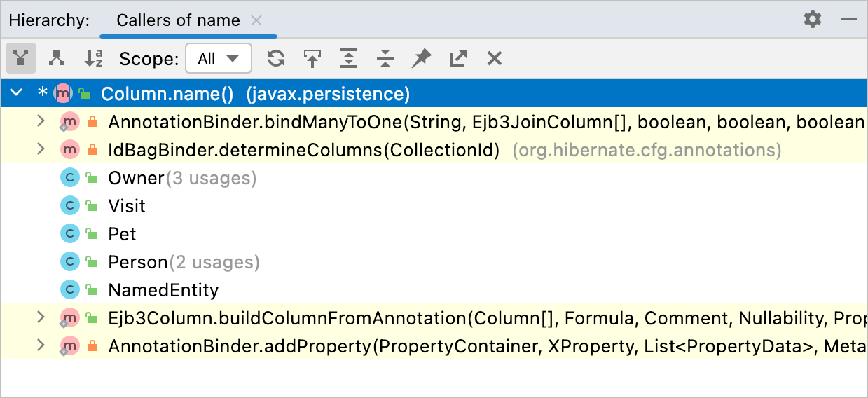Expand all hierarchy nodes
This screenshot has height=398, width=868.
click(349, 59)
